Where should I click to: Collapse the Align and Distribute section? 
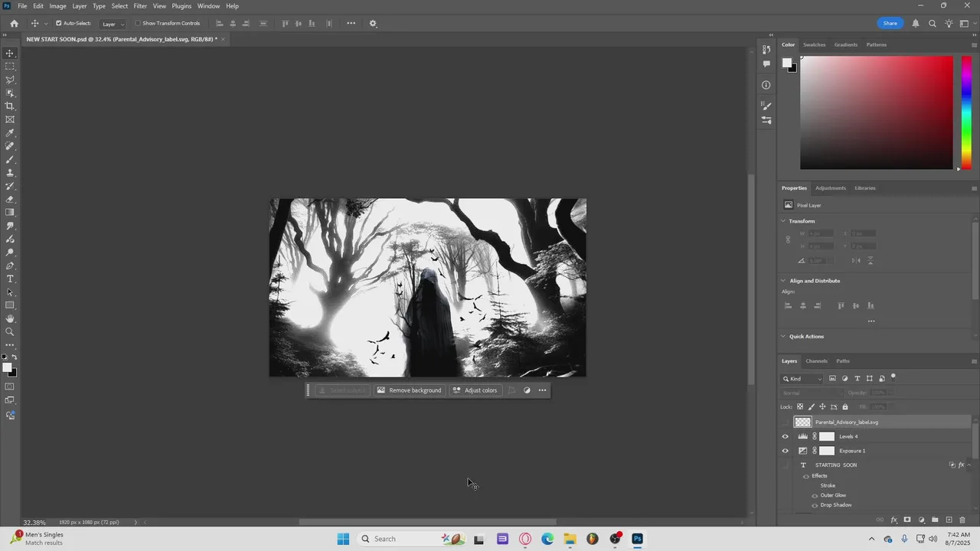click(x=783, y=281)
